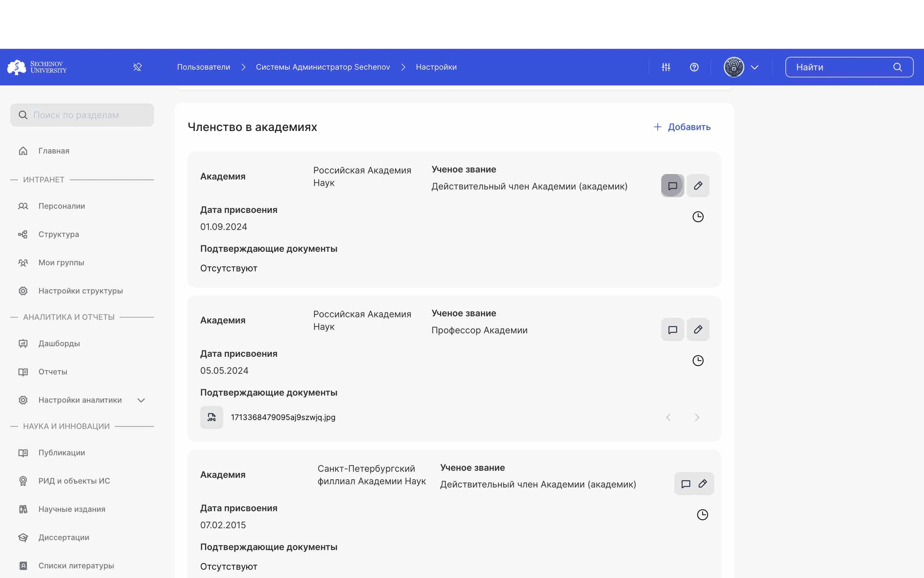The height and width of the screenshot is (578, 924).
Task: Click the magnifier icon in Найти field
Action: pyautogui.click(x=898, y=67)
